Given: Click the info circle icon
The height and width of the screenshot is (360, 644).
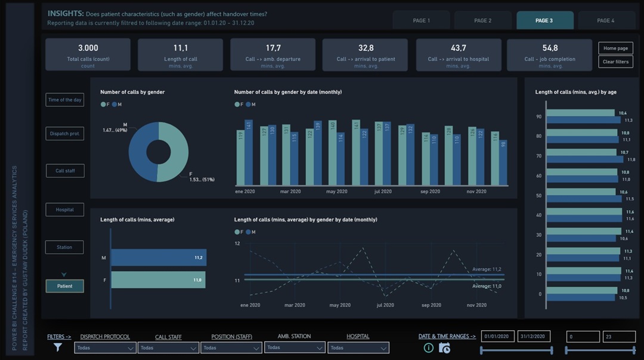Looking at the screenshot, I should [x=428, y=348].
